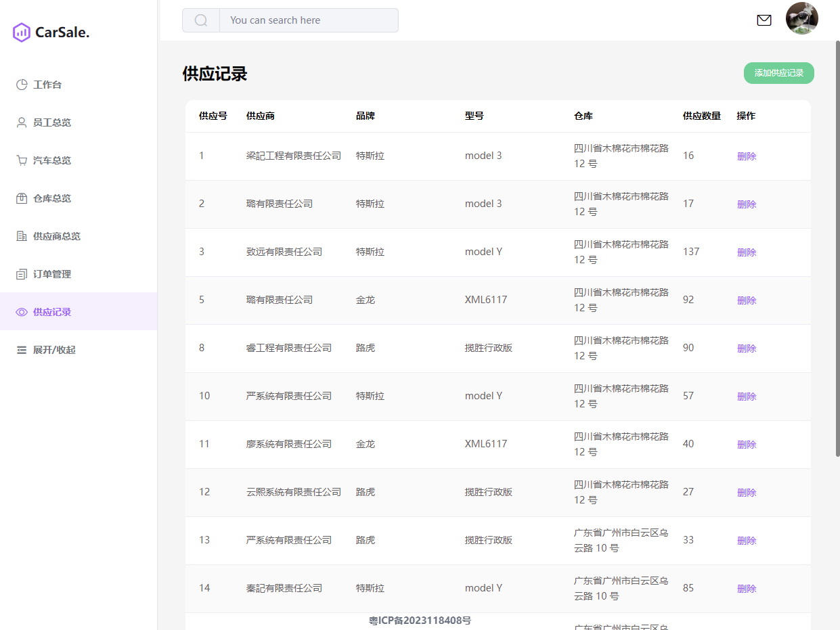840x630 pixels.
Task: Delete record 11 廖系统有限责任公司
Action: coord(747,445)
